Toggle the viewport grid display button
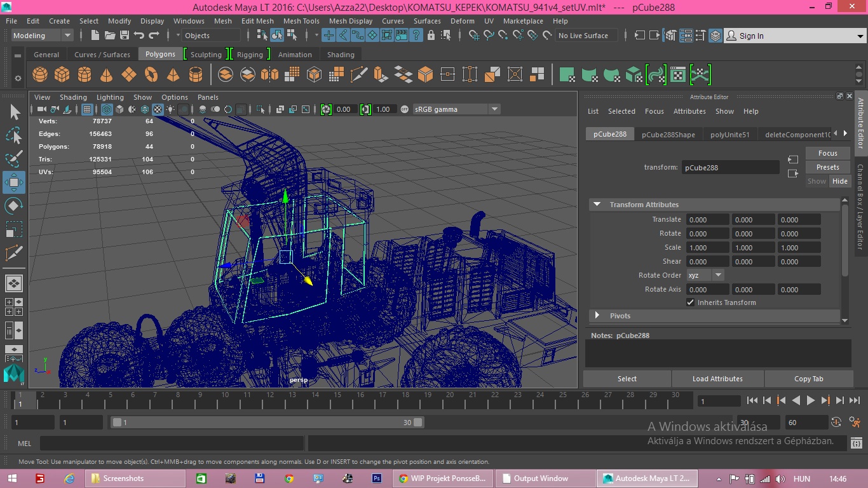The width and height of the screenshot is (868, 488). pyautogui.click(x=88, y=109)
